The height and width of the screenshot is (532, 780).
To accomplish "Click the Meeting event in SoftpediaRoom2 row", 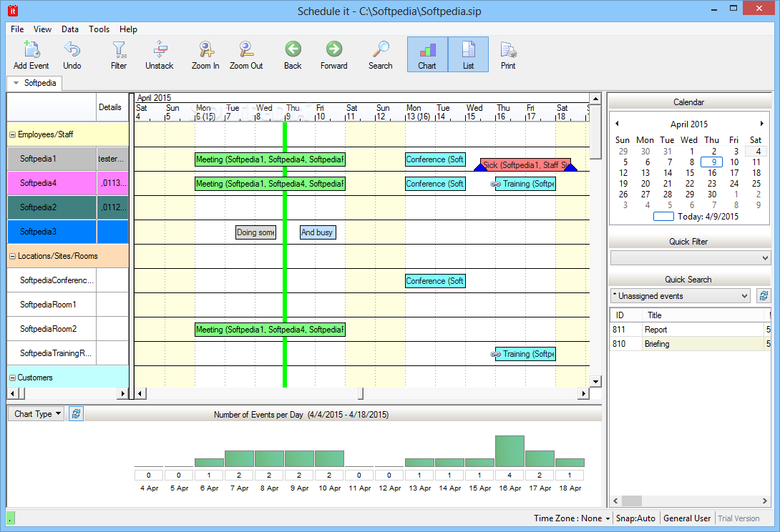I will (270, 329).
